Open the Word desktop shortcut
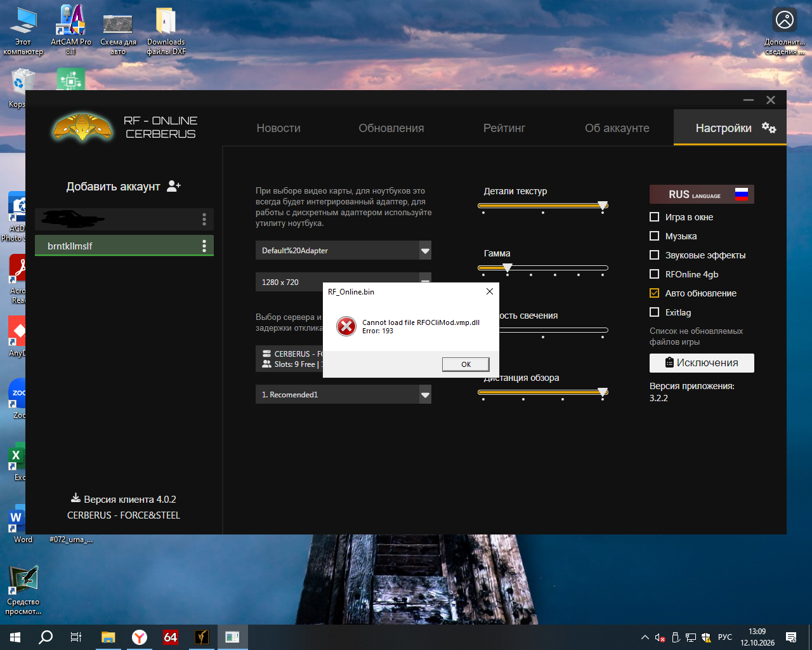This screenshot has height=650, width=812. (x=23, y=524)
